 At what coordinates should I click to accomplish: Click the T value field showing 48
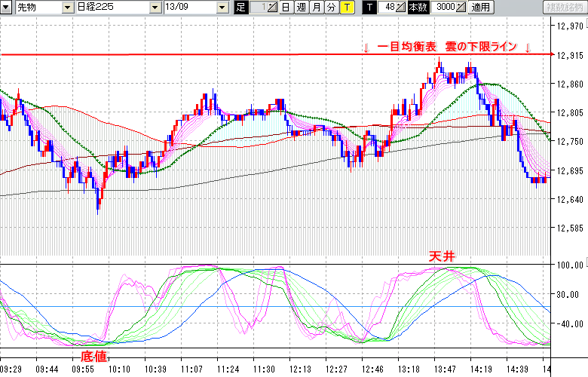pyautogui.click(x=390, y=8)
